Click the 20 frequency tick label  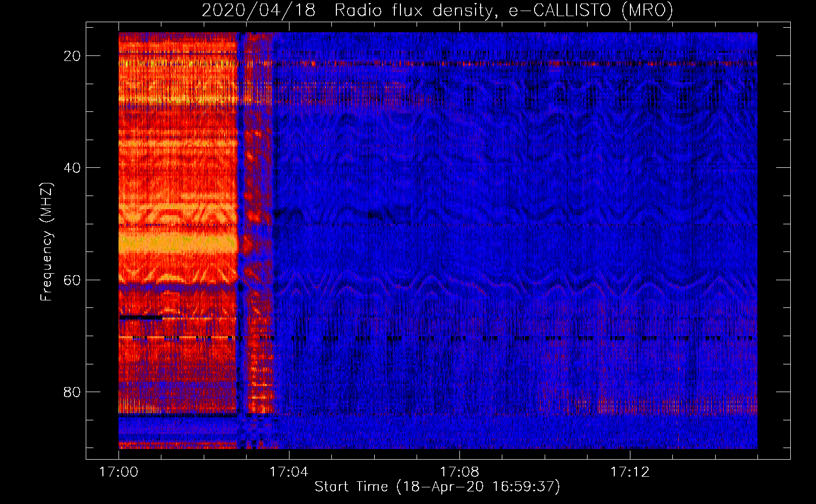click(x=72, y=56)
